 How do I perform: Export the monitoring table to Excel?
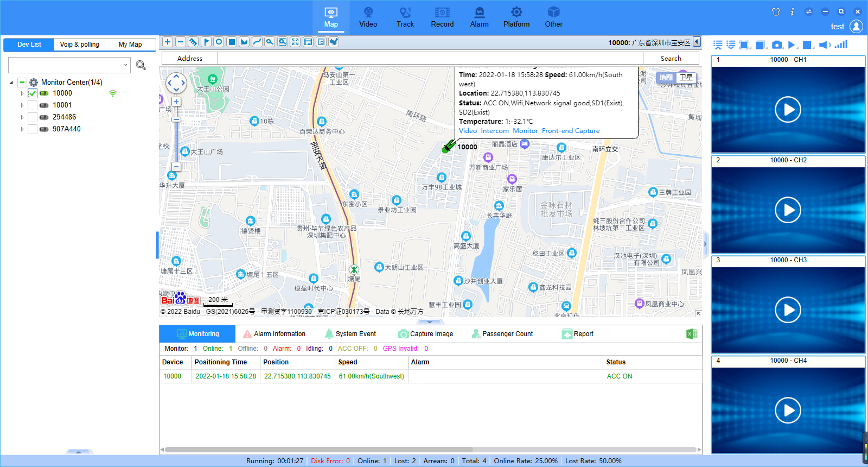(x=692, y=334)
